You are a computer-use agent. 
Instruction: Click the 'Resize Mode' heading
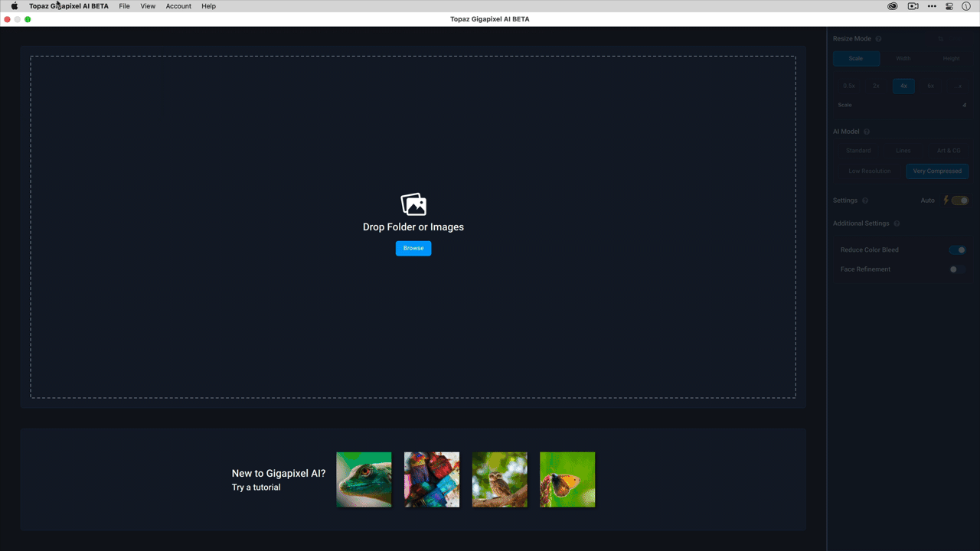point(852,39)
